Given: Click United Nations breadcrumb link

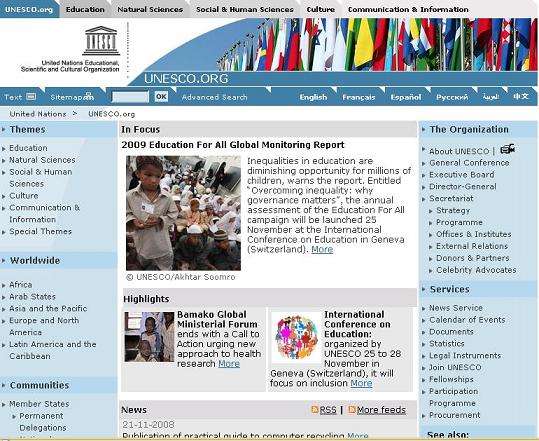Looking at the screenshot, I should [x=38, y=114].
